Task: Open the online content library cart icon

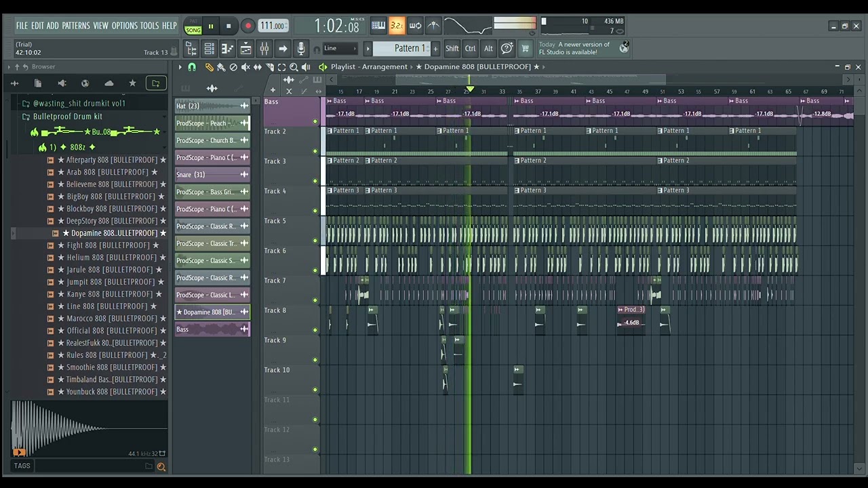Action: [x=525, y=49]
